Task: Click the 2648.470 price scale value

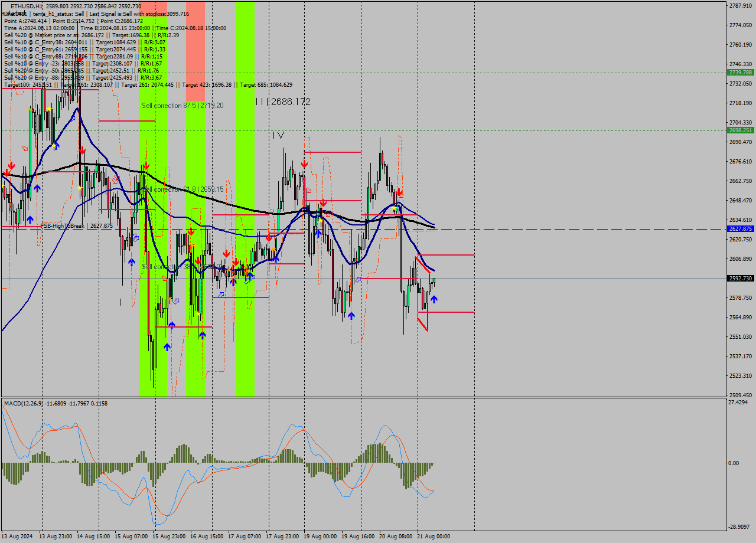Action: pos(741,200)
